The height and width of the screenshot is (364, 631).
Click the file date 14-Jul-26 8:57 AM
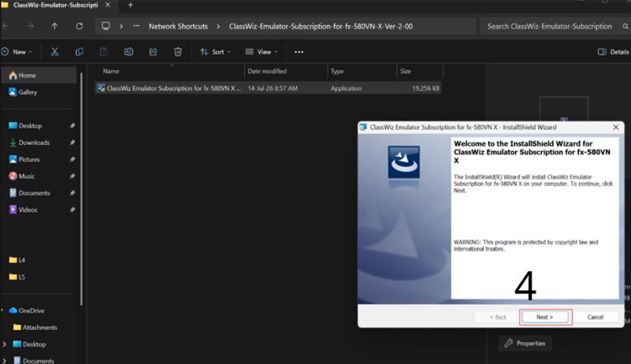click(273, 88)
